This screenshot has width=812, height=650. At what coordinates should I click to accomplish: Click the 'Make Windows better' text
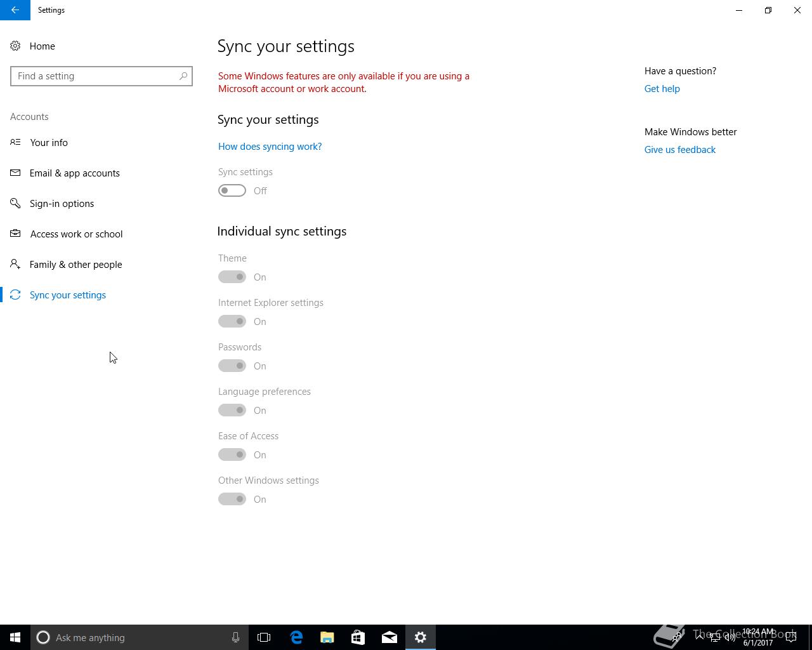coord(690,132)
